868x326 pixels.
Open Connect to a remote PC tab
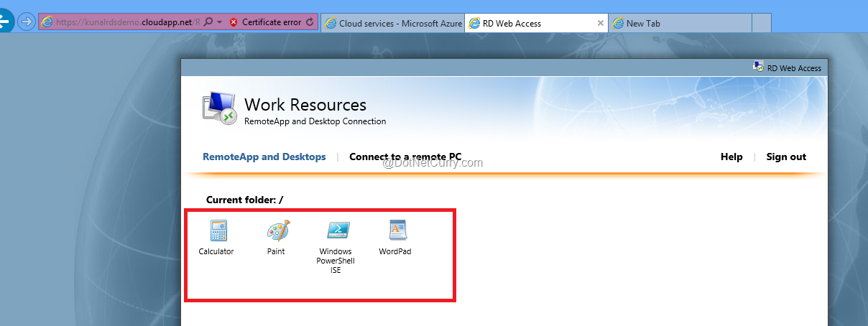click(405, 157)
